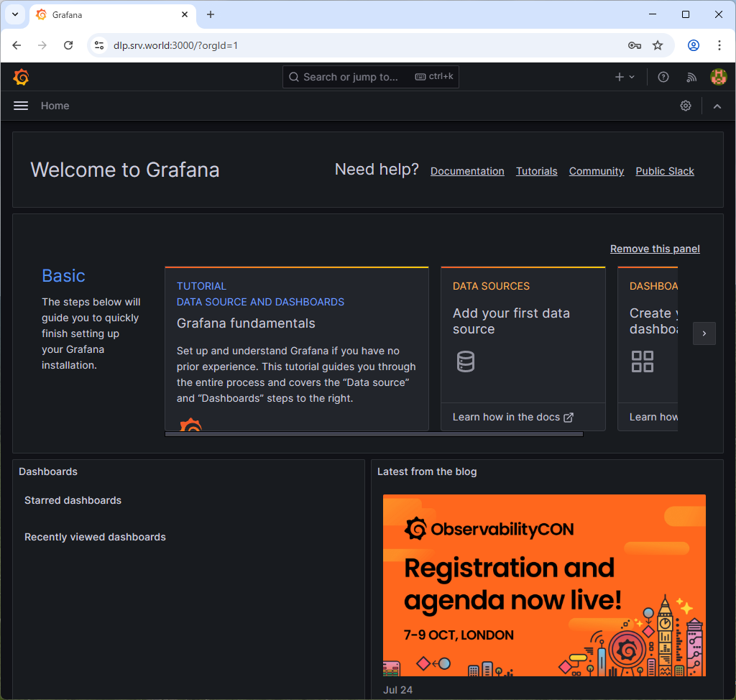Show next setup cards with right arrow
Viewport: 736px width, 700px height.
click(704, 333)
